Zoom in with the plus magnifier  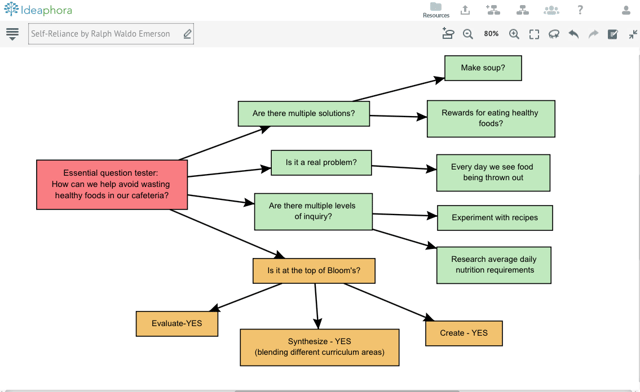(x=514, y=34)
